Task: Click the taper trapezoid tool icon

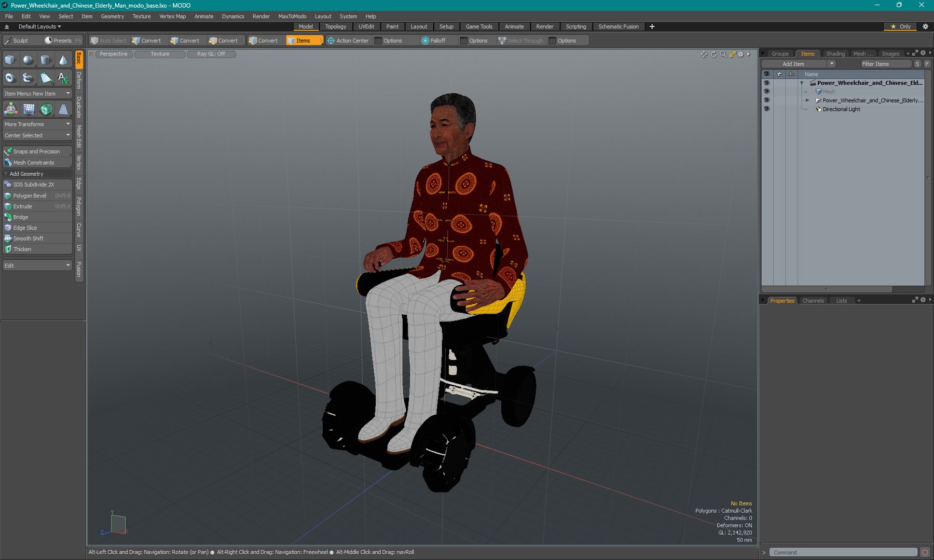Action: pos(63,109)
